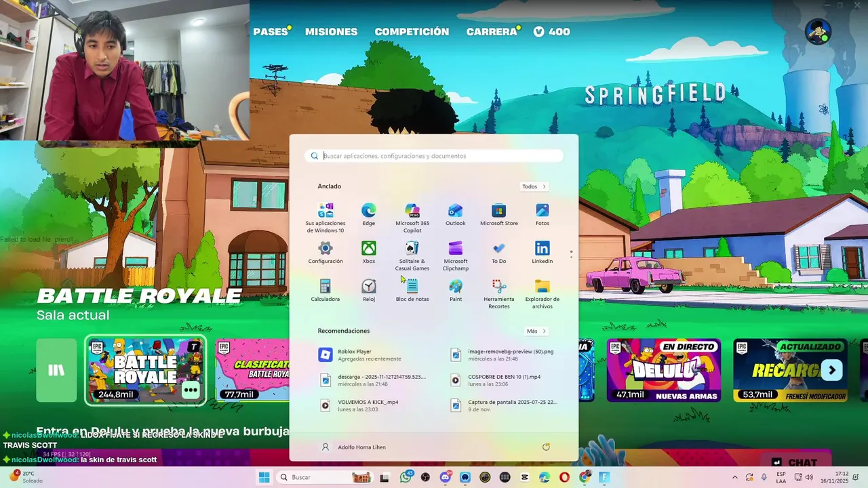This screenshot has width=868, height=488.
Task: Click the power button in Start menu
Action: pyautogui.click(x=546, y=447)
